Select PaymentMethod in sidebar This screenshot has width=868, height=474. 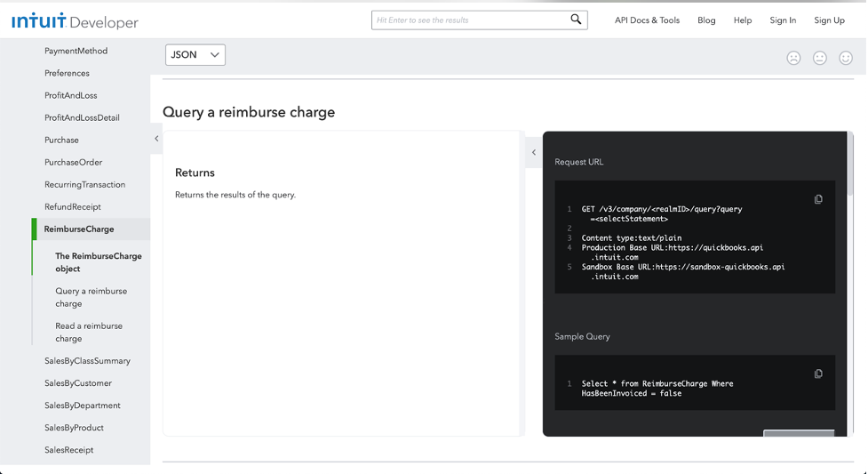click(76, 51)
